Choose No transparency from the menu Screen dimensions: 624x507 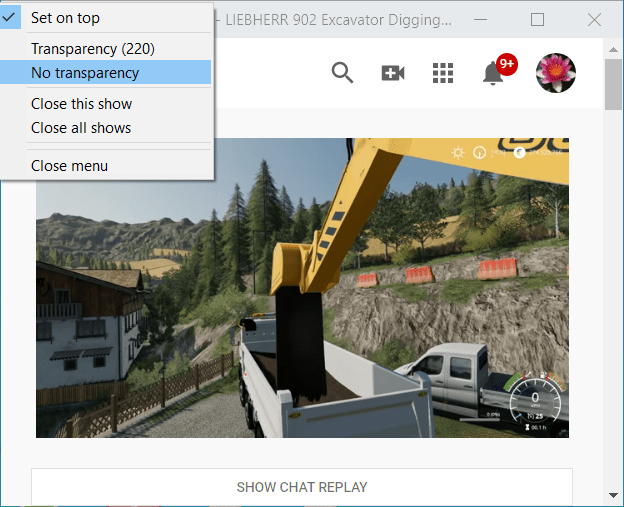(x=105, y=72)
